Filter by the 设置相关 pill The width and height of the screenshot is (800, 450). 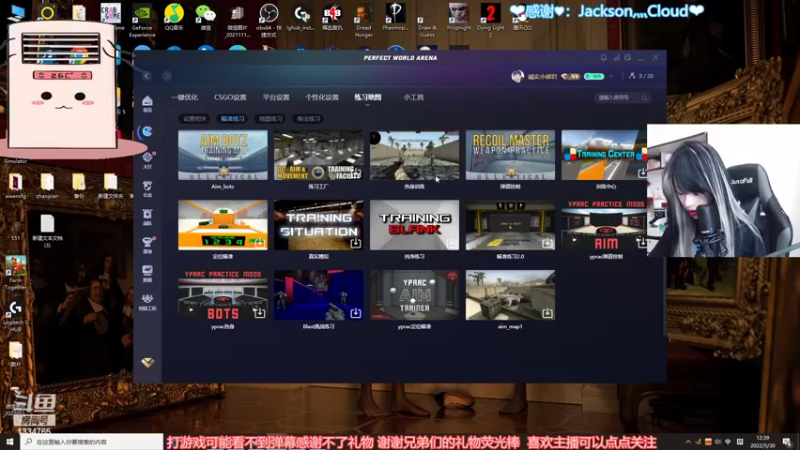[x=194, y=118]
